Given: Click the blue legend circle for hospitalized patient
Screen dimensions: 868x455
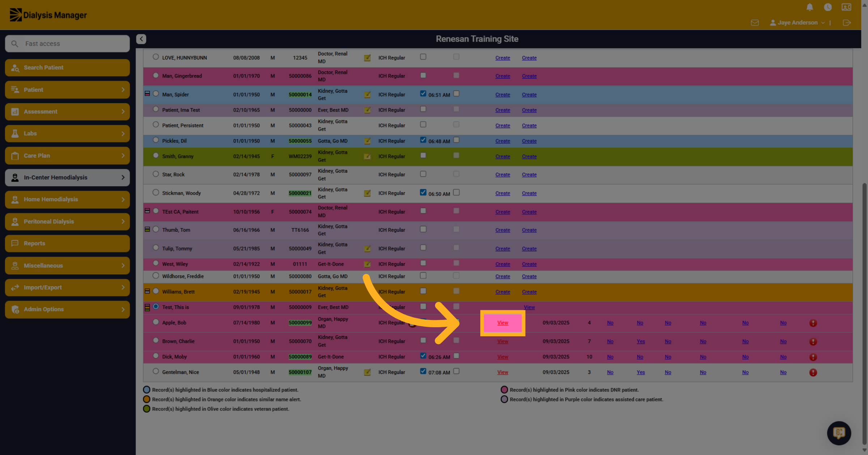Looking at the screenshot, I should pos(146,390).
